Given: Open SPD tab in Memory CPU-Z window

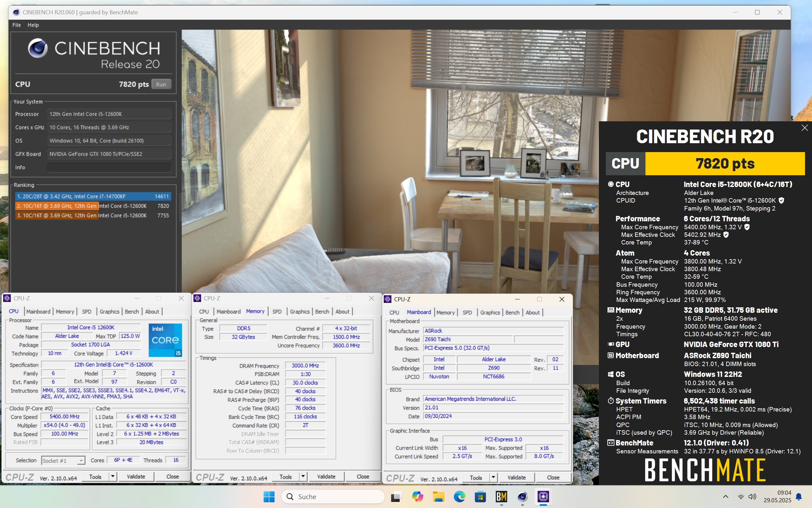Looking at the screenshot, I should 277,311.
